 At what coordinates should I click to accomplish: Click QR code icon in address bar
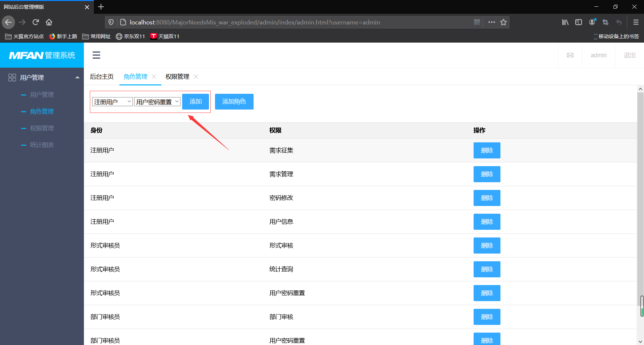click(x=477, y=22)
